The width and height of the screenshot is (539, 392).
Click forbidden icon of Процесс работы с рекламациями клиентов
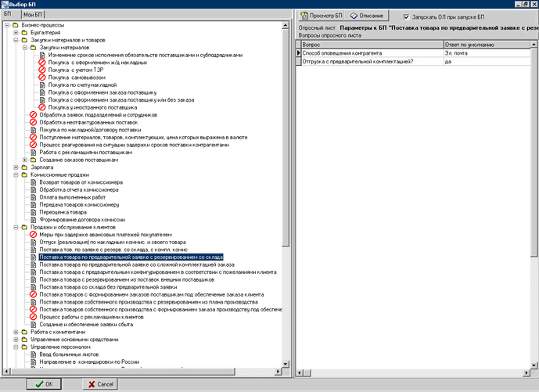33,317
